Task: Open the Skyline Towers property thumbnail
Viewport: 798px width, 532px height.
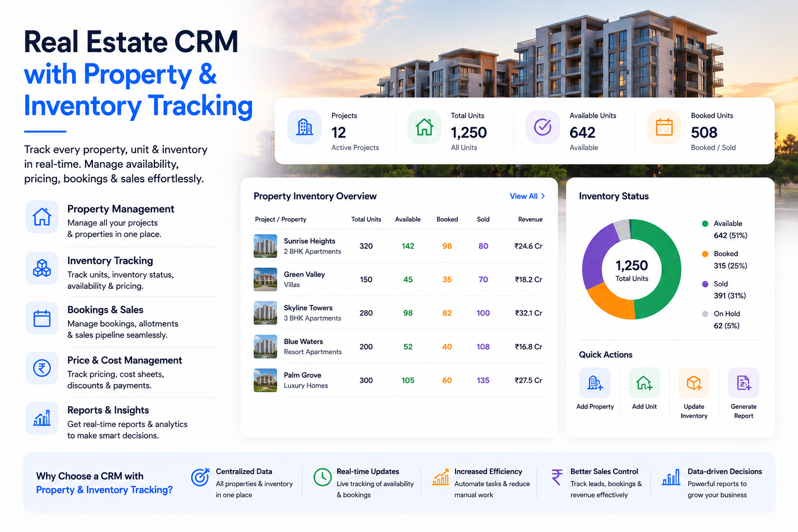Action: [x=265, y=313]
